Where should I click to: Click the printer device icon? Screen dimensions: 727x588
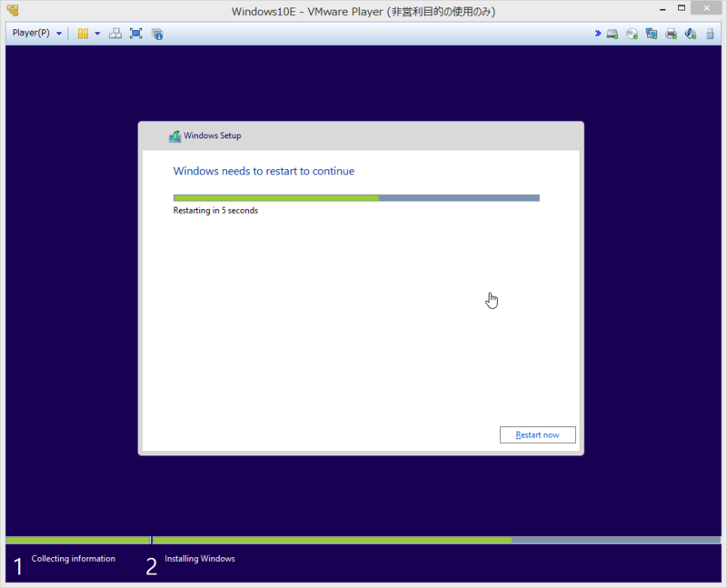pyautogui.click(x=671, y=34)
